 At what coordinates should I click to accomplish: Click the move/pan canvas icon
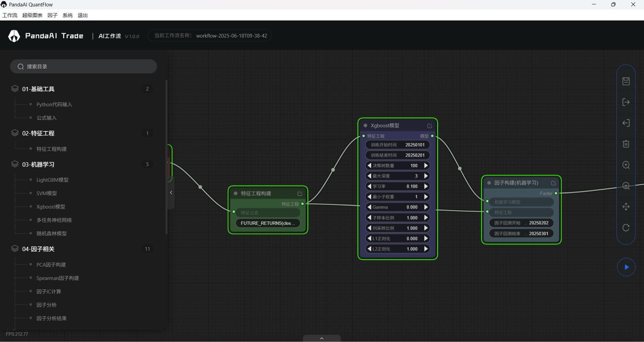(x=626, y=207)
